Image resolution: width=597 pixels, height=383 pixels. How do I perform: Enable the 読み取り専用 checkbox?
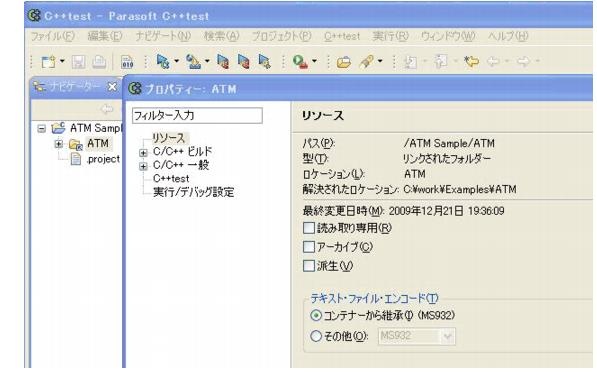point(309,228)
